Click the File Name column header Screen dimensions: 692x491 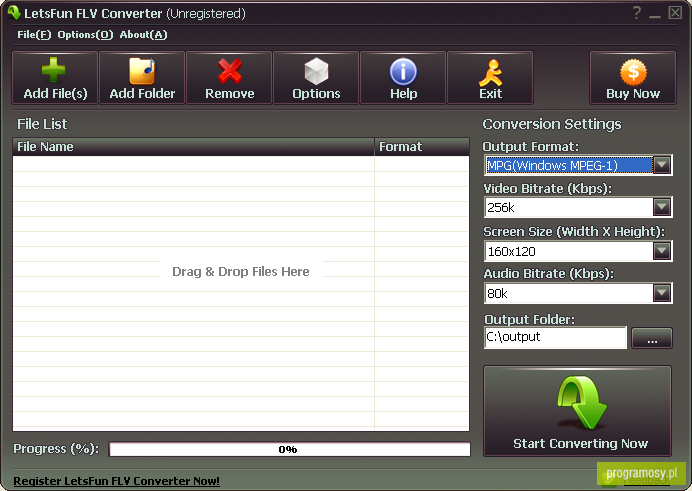click(x=193, y=147)
